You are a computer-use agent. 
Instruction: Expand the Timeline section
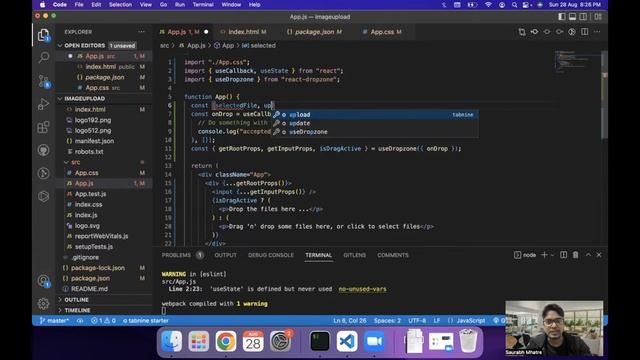[x=60, y=310]
